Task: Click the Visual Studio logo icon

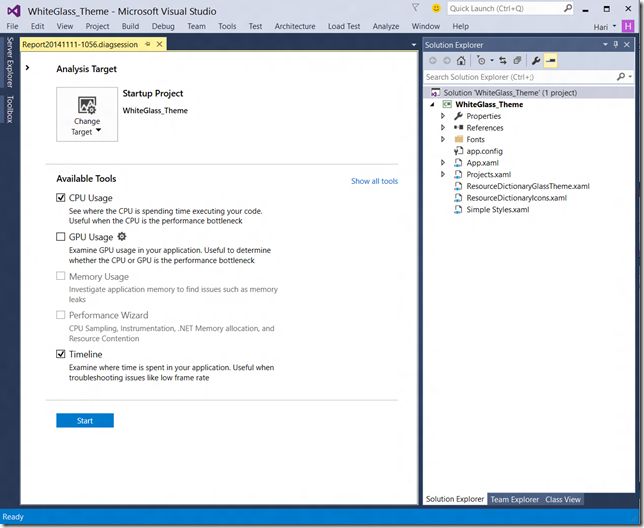Action: click(14, 11)
